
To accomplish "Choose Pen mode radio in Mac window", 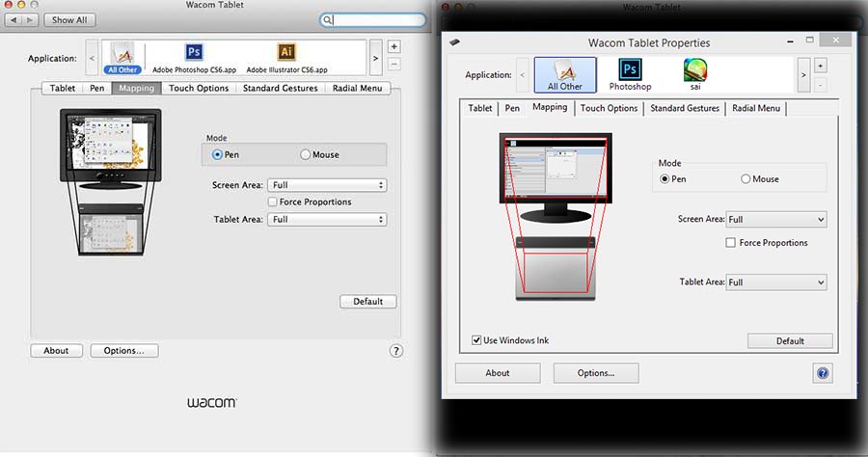I will tap(217, 155).
